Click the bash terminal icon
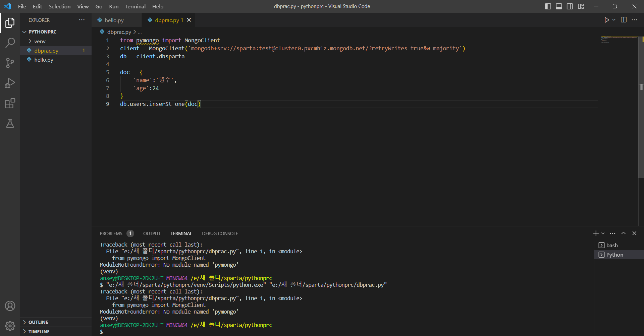Screen dimensions: 644x336 click(x=601, y=246)
